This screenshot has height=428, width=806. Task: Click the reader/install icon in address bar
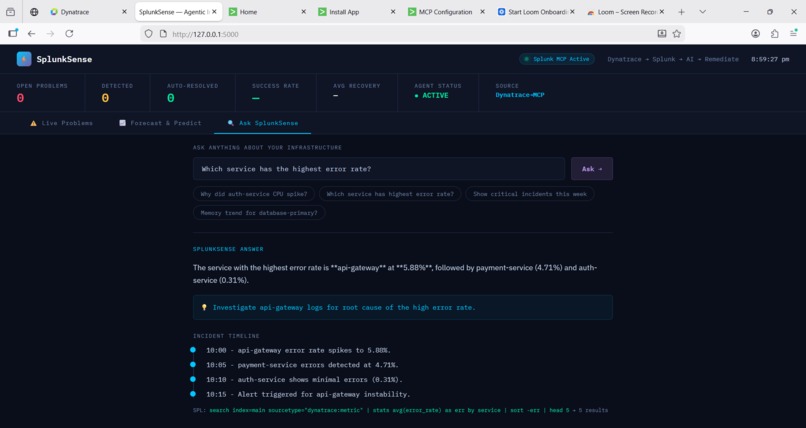[x=662, y=33]
